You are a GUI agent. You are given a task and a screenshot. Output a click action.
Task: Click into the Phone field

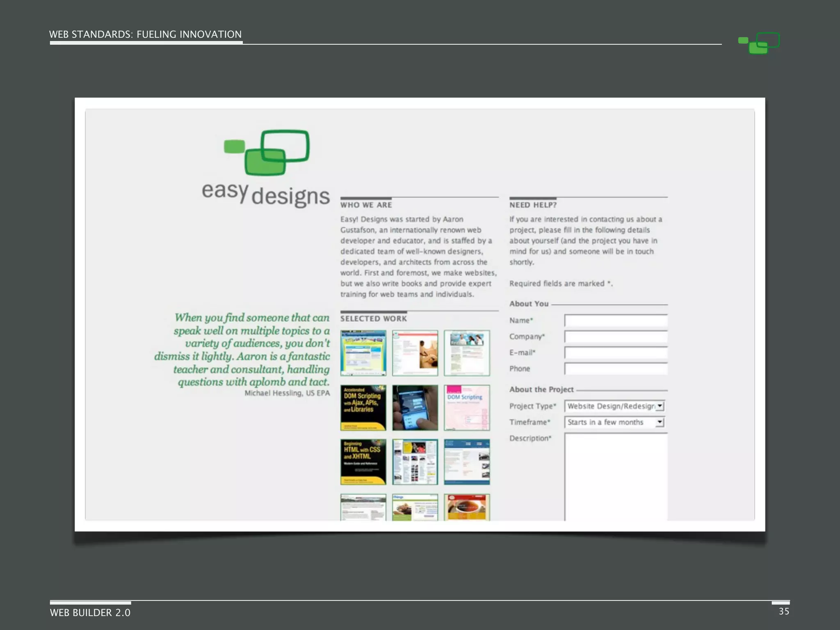coord(616,369)
